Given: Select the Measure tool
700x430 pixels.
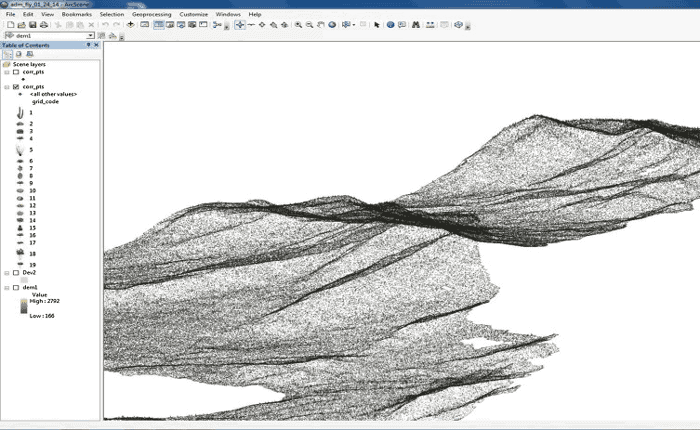Looking at the screenshot, I should tap(430, 25).
